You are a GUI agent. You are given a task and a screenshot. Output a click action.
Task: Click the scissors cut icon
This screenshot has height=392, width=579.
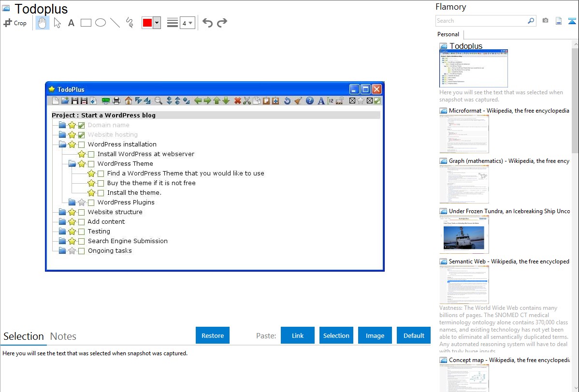click(x=247, y=101)
